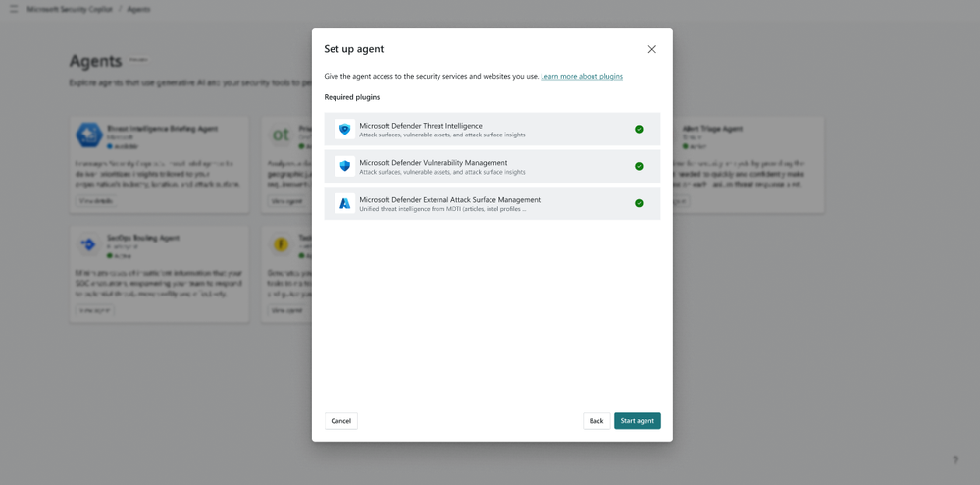This screenshot has height=485, width=980.
Task: Click the Required plugins heading
Action: 352,97
